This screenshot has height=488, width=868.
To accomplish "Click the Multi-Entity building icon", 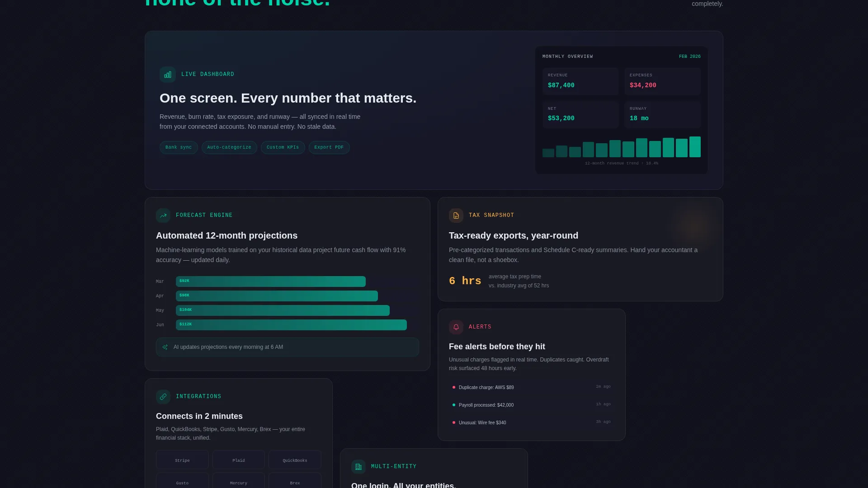I will pos(359,467).
